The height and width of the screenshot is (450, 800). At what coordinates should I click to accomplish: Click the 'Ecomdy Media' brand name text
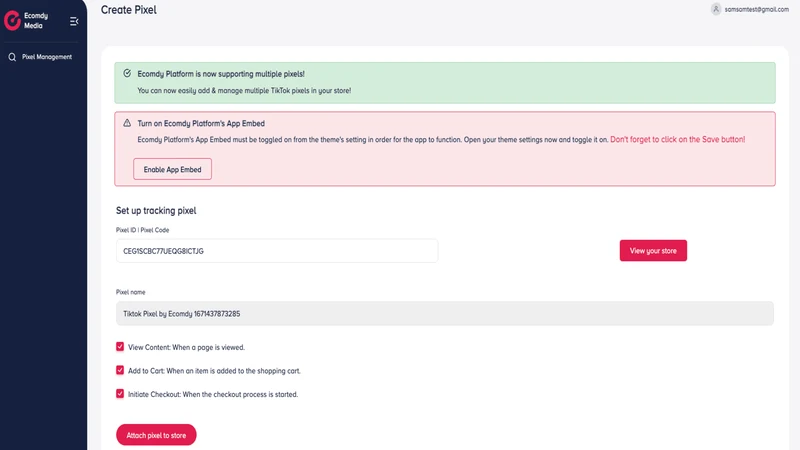[36, 20]
